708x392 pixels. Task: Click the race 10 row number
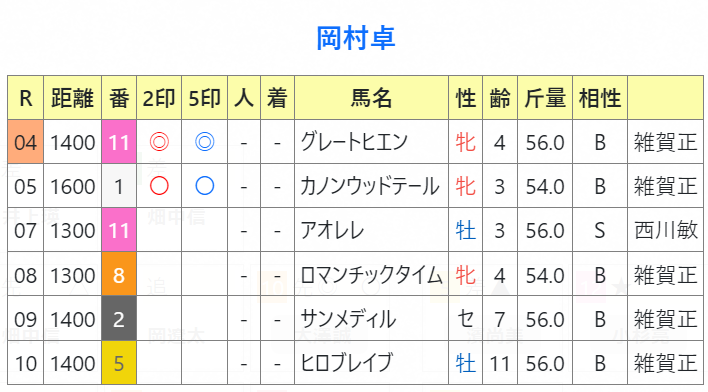click(x=25, y=363)
